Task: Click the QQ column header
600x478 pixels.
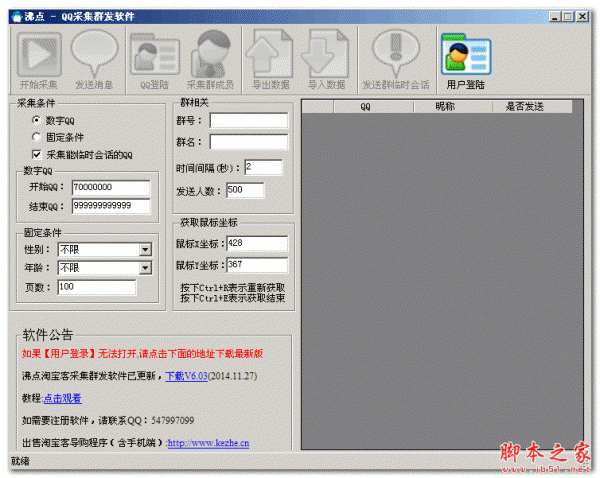Action: coord(373,107)
